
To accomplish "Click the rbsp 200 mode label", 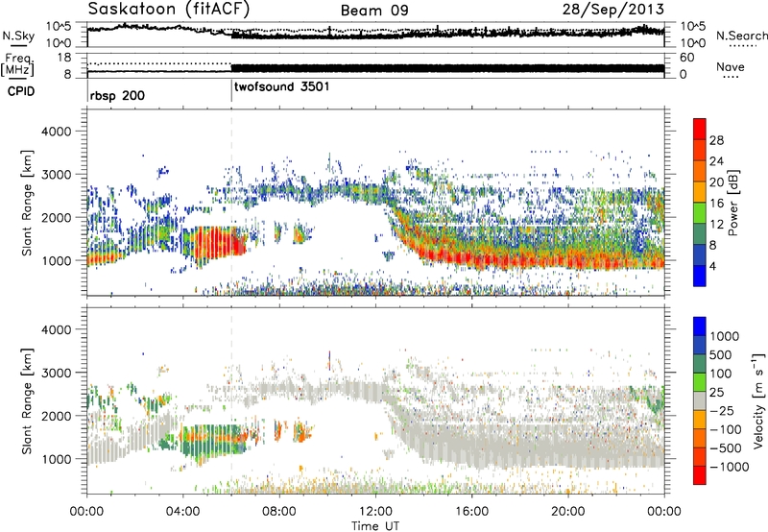I will pyautogui.click(x=117, y=95).
